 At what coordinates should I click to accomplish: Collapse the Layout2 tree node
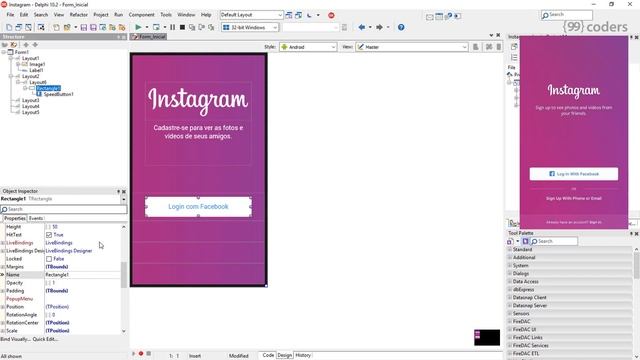[x=11, y=76]
